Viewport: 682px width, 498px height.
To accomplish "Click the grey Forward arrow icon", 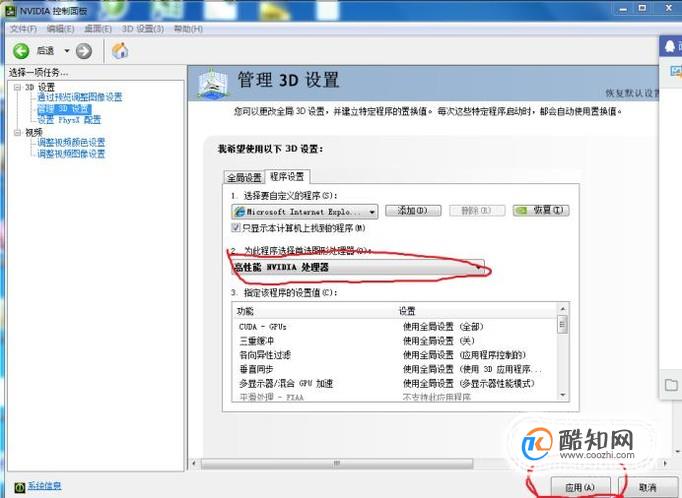I will tap(84, 51).
